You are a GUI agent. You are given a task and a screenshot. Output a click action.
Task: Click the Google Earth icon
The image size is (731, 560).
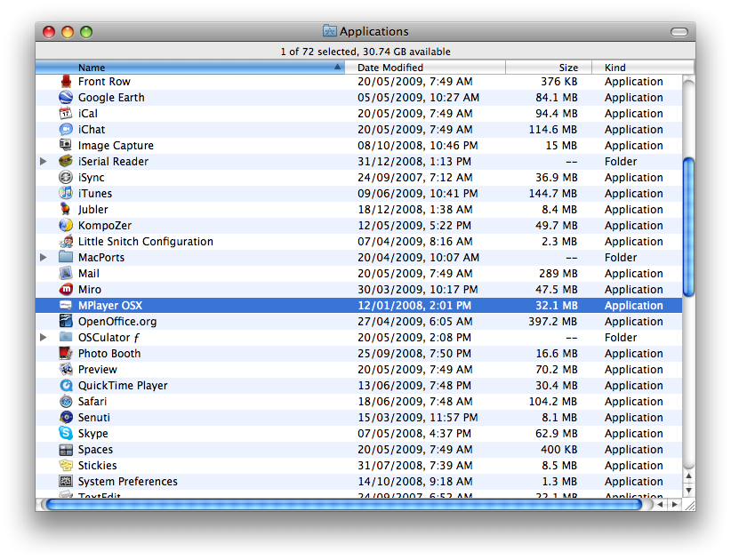66,97
